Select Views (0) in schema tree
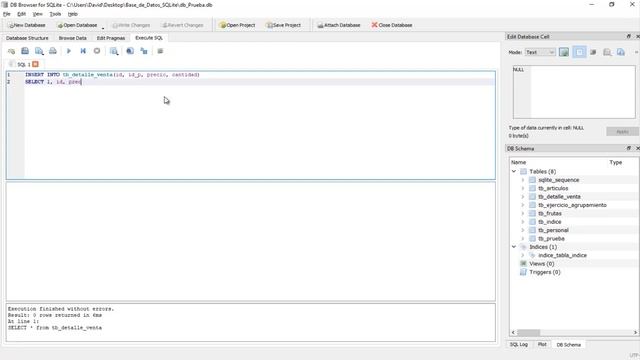 [x=542, y=264]
